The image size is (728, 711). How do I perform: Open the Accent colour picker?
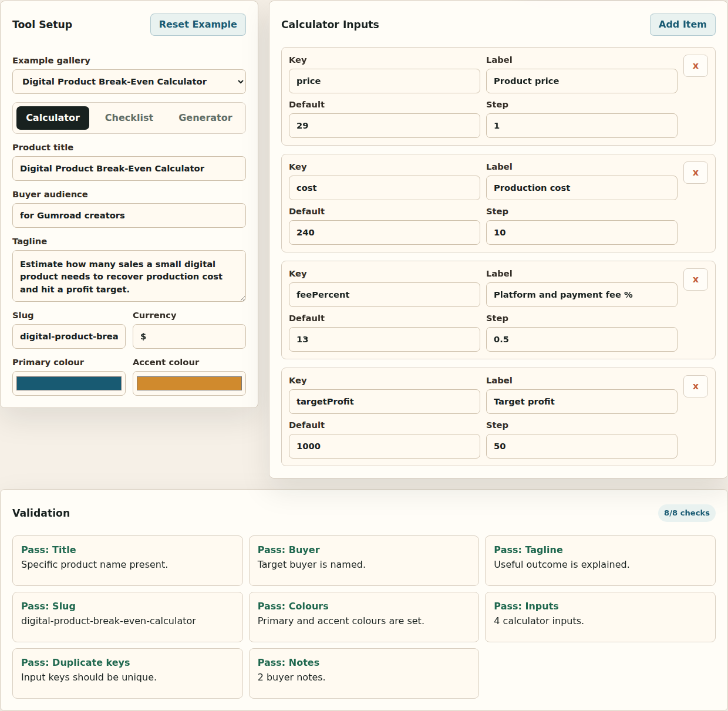(189, 383)
